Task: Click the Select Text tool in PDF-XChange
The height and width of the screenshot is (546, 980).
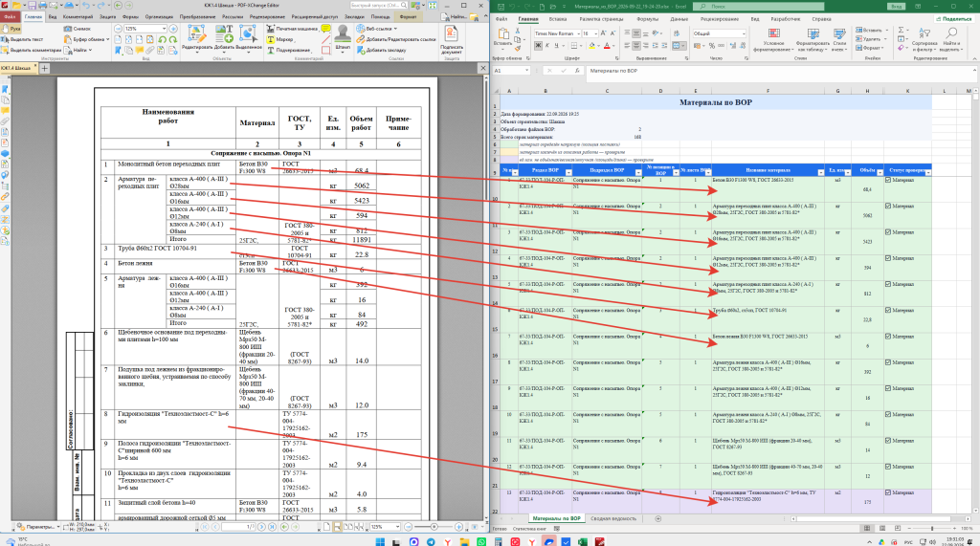Action: click(23, 39)
